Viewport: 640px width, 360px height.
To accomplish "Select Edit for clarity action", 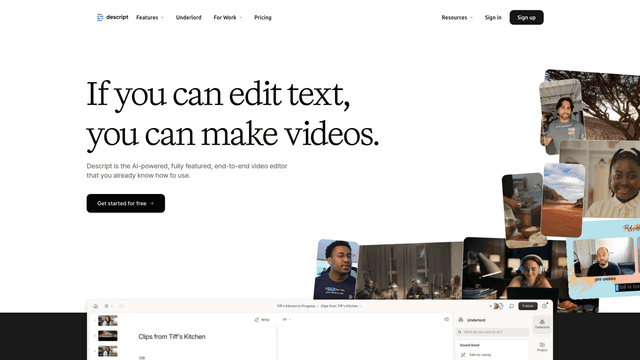I will (476, 355).
